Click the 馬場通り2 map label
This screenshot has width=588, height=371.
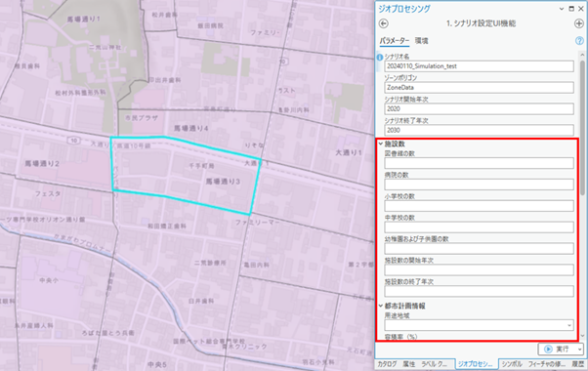click(x=42, y=164)
